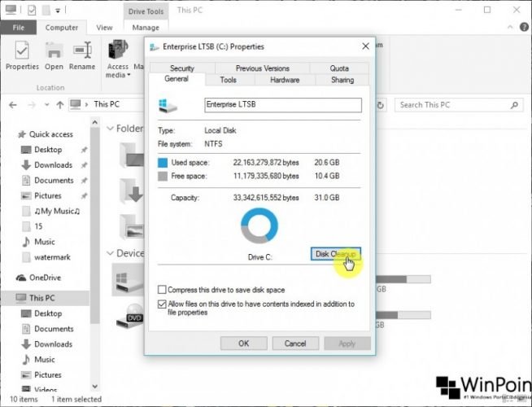Open the Manage ribbon tab
This screenshot has height=407, width=532.
[x=146, y=28]
